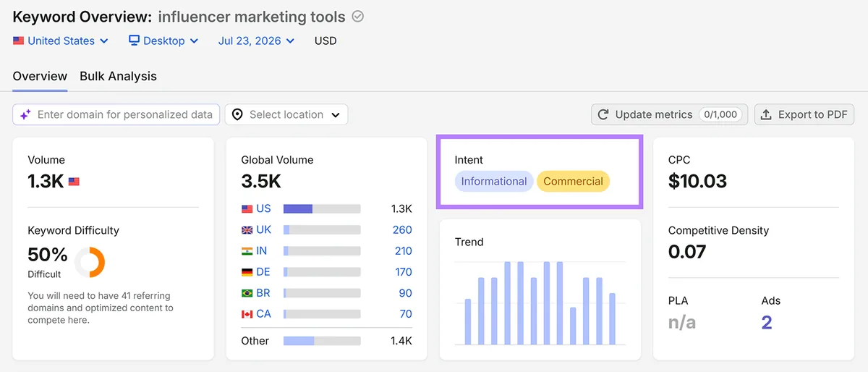Click the USD currency label
Viewport: 868px width, 372px height.
coord(325,41)
